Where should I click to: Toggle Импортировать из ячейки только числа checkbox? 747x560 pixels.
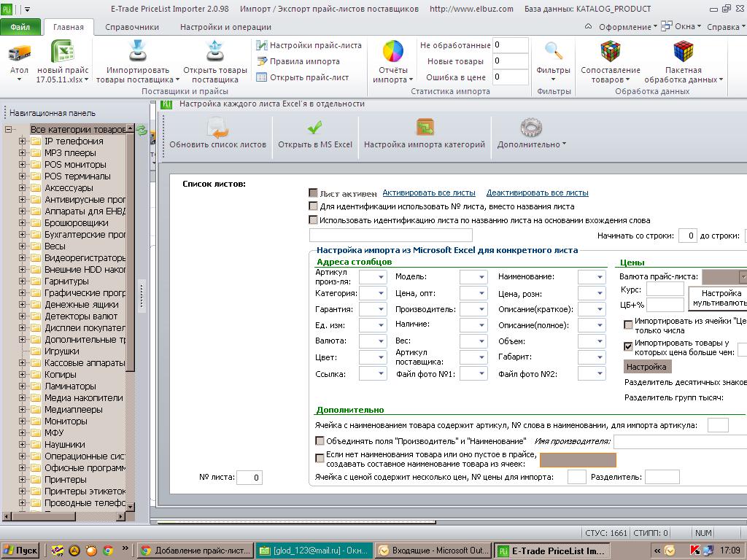click(628, 324)
